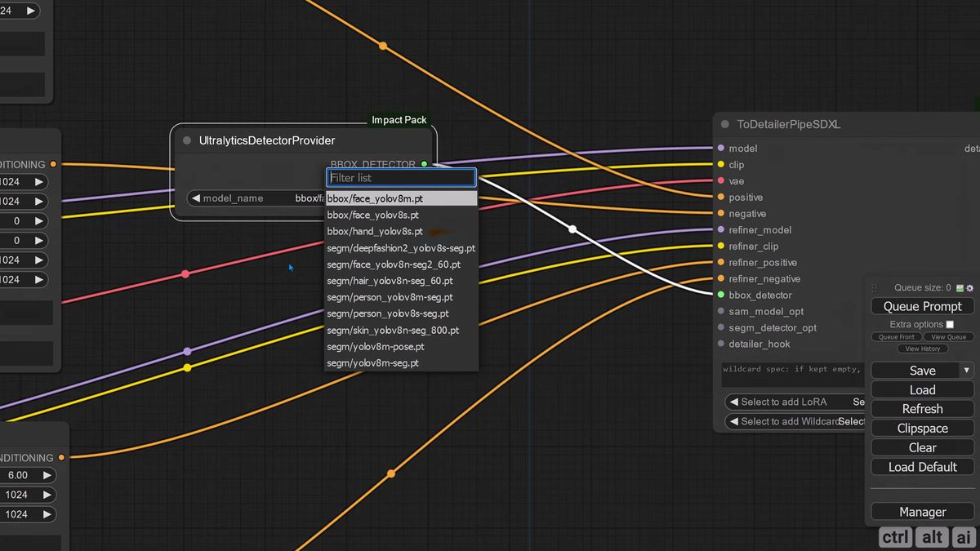
Task: Click the refiner_positive input socket
Action: tap(721, 262)
